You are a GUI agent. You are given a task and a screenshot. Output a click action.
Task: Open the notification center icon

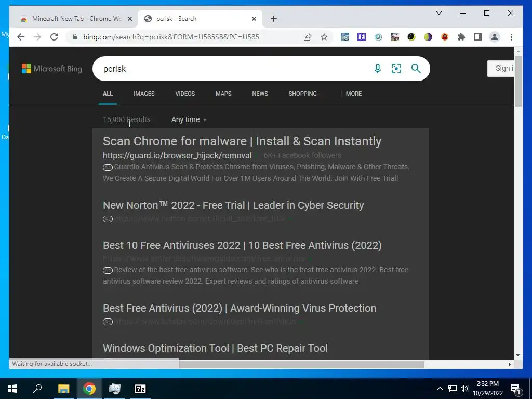click(515, 389)
